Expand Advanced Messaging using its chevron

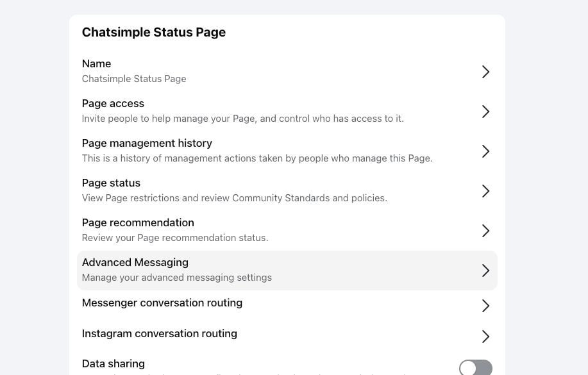[485, 271]
